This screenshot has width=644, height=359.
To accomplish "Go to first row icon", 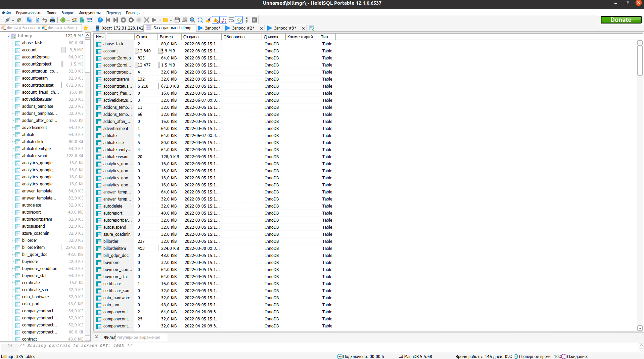I will point(108,20).
